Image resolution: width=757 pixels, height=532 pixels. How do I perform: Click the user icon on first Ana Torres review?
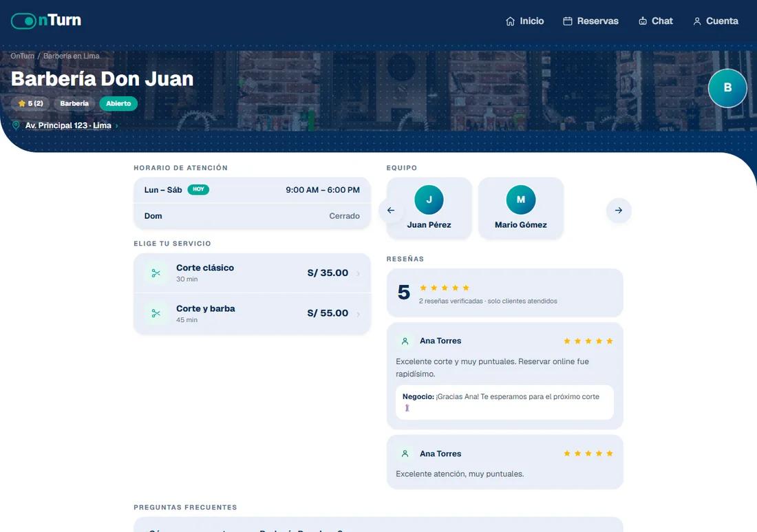point(405,341)
